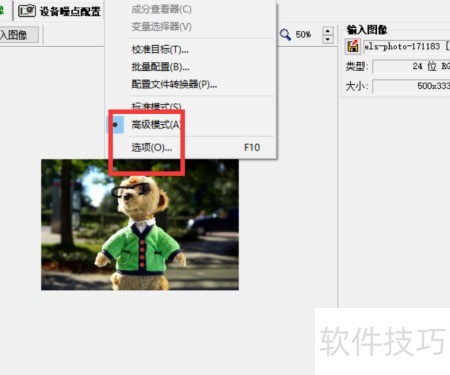Click the 类型 24 位 field

411,66
